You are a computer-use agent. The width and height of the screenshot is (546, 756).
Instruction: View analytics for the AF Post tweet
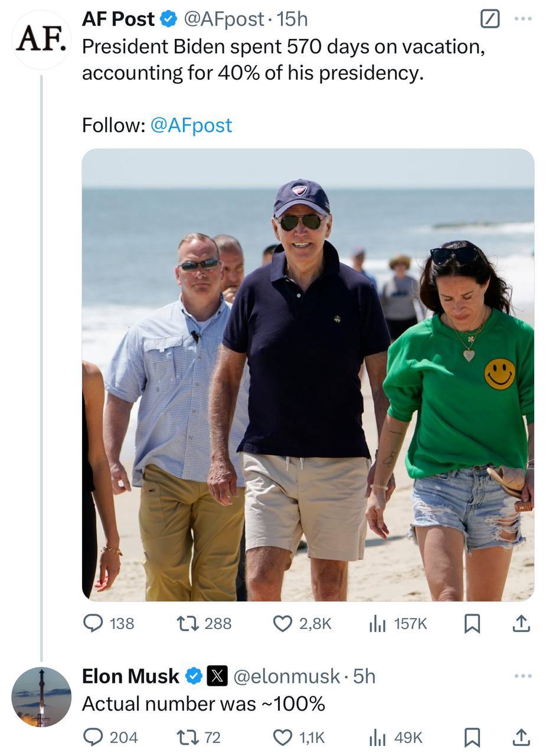click(377, 623)
